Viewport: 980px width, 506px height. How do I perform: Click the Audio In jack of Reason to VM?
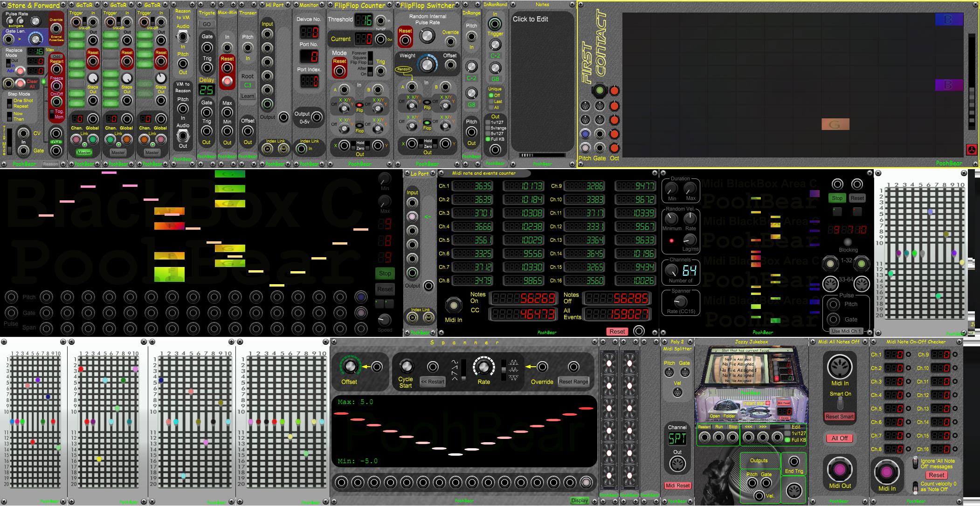[x=183, y=37]
